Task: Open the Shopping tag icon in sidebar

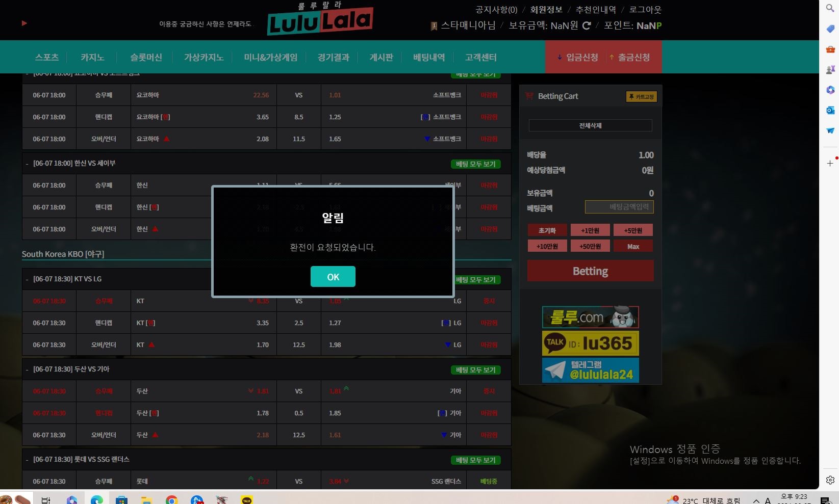Action: [830, 29]
